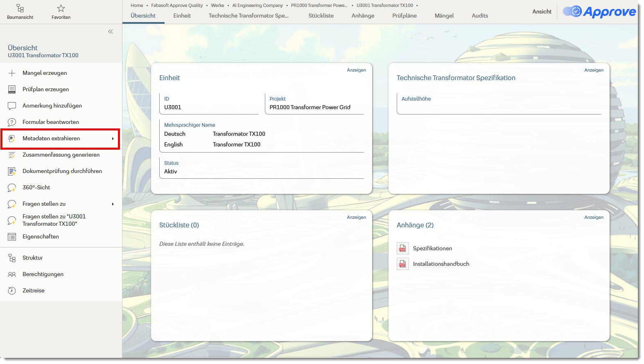644x364 pixels.
Task: Open the Spezifikationen attachment
Action: 432,249
